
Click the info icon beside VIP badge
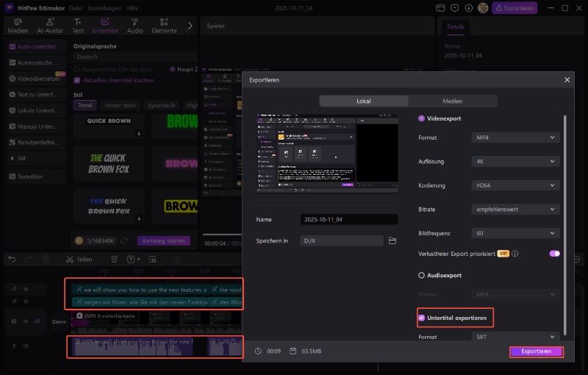tap(515, 254)
